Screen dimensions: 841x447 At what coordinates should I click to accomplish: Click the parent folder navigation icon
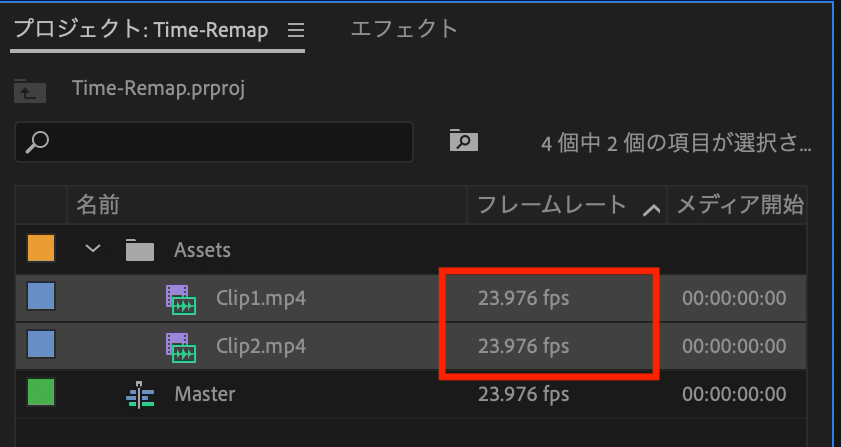(x=30, y=90)
